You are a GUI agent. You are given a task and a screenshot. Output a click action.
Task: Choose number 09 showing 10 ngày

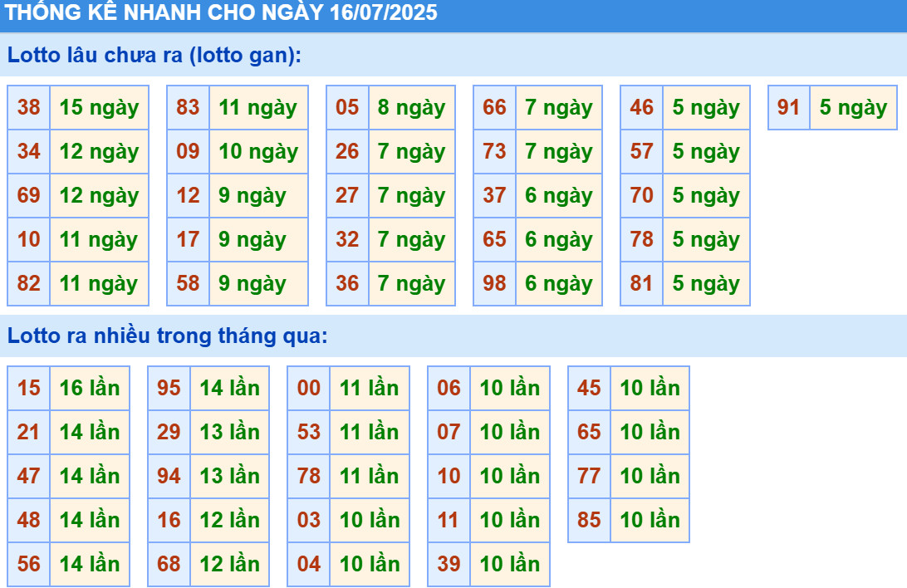189,152
